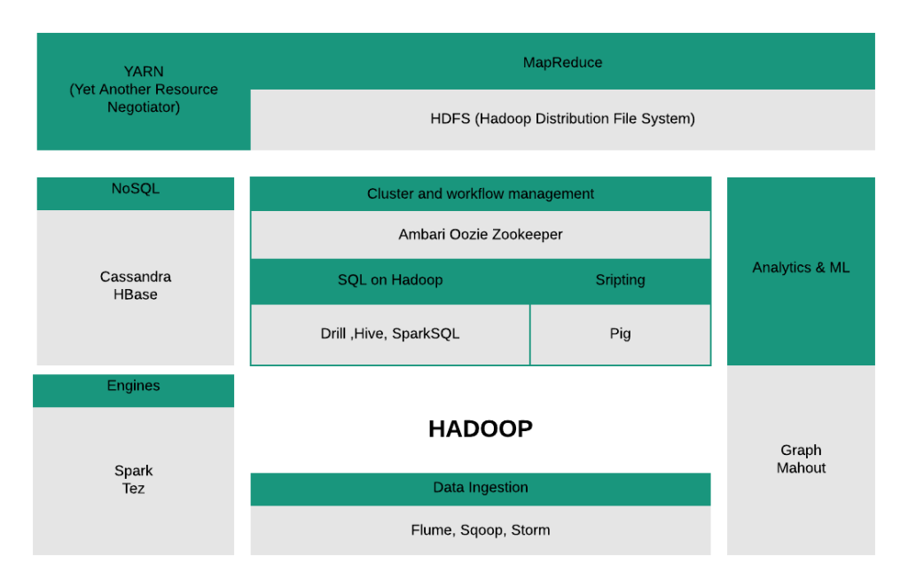908x588 pixels.
Task: Select the MapReduce header bar
Action: coord(562,62)
